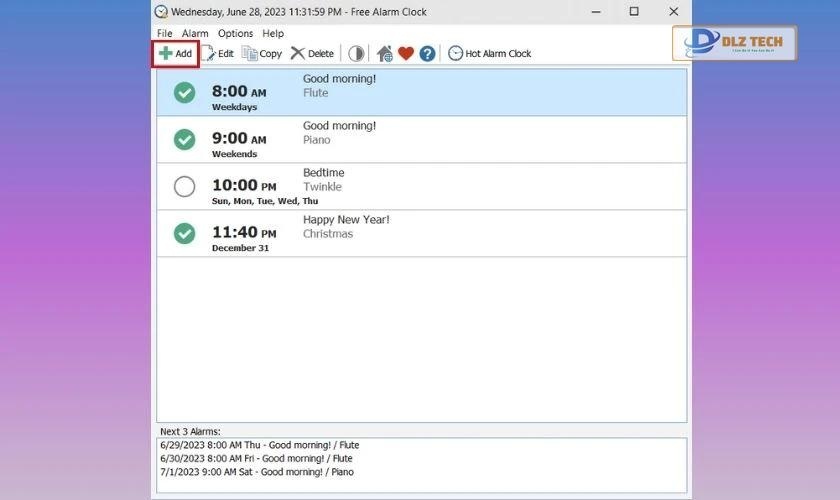
Task: Click the Add alarm button
Action: tap(175, 53)
